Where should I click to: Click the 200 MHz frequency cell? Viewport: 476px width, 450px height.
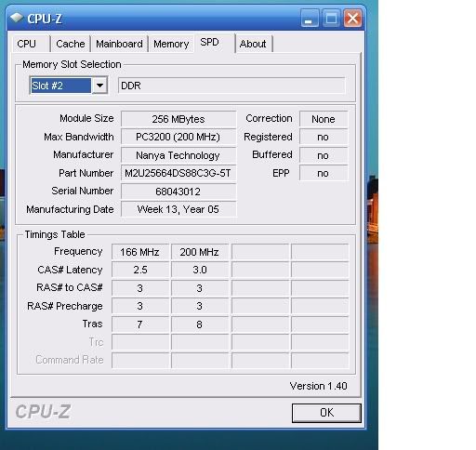click(200, 252)
